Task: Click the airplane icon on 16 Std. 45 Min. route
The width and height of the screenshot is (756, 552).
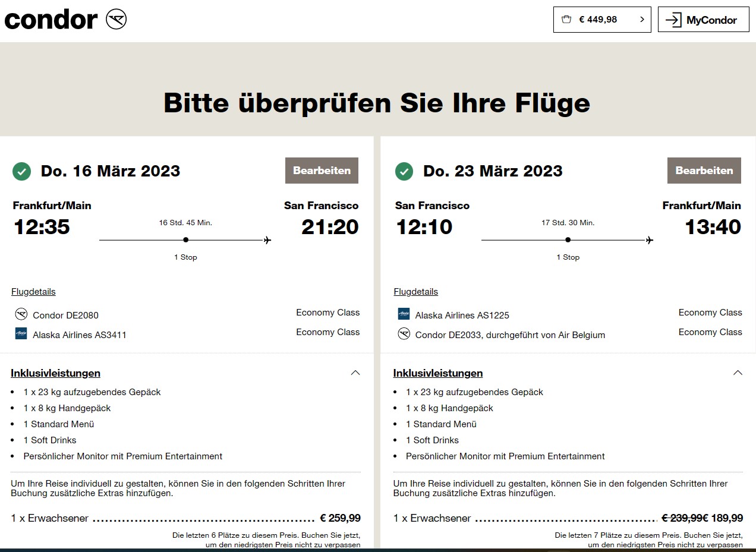Action: [x=267, y=240]
